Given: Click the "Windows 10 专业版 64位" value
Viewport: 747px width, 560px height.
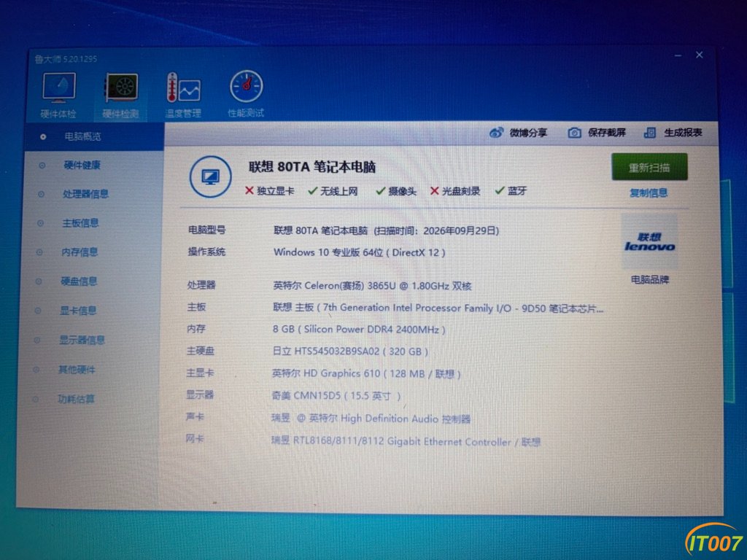Looking at the screenshot, I should coord(328,252).
